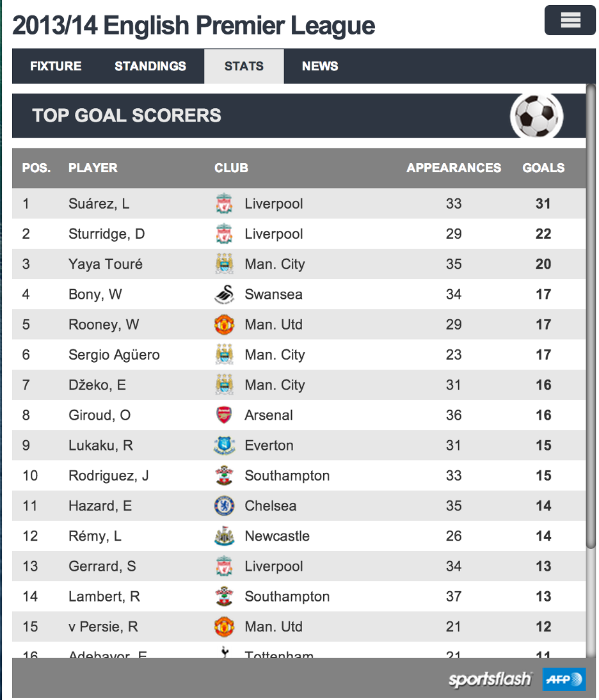This screenshot has height=700, width=599.
Task: Click the soccer ball icon
Action: [536, 116]
